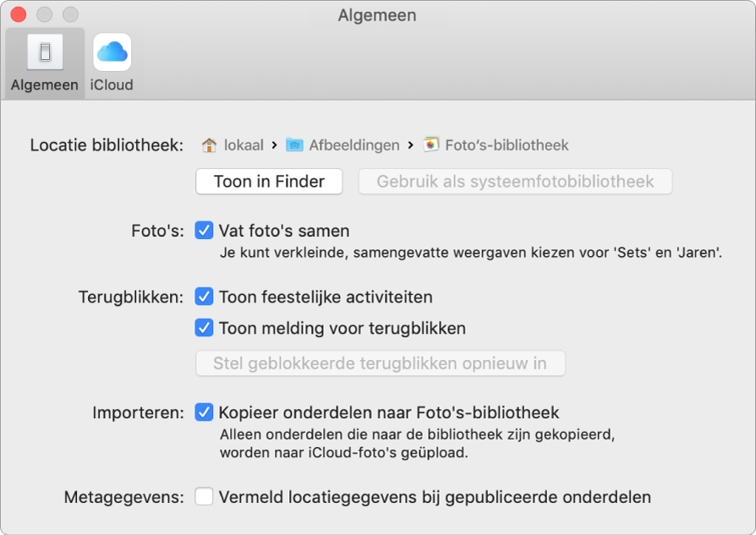
Task: Uncheck 'Toon feestelijke activiteiten'
Action: pos(203,297)
